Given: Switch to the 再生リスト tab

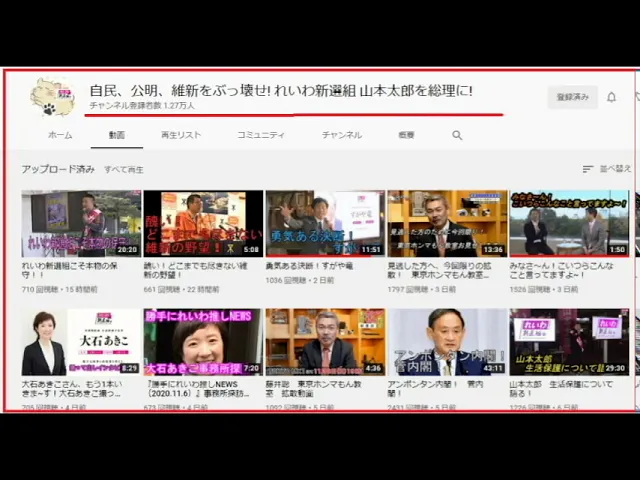Looking at the screenshot, I should (181, 135).
